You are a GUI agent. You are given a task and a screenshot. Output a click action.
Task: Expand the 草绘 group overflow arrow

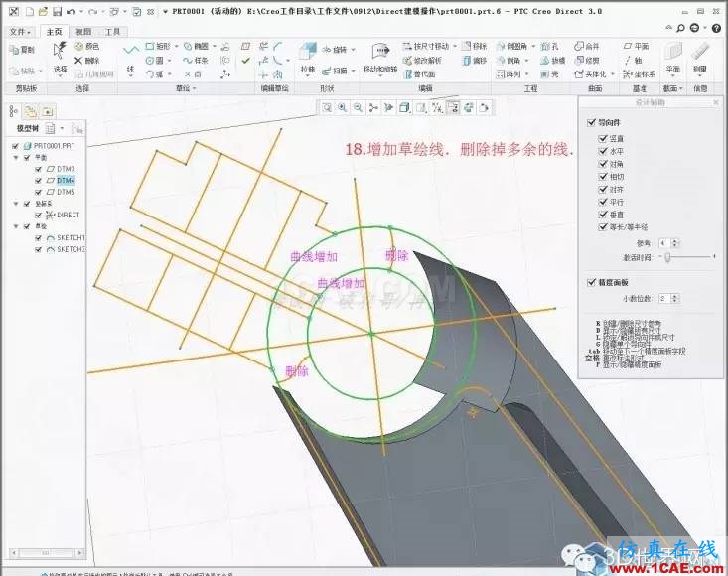click(x=194, y=88)
